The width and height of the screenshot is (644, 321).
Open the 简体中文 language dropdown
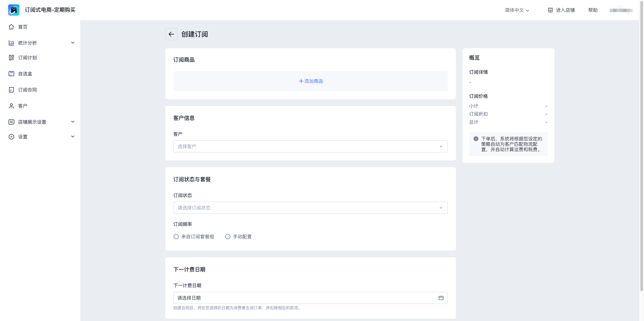[516, 10]
